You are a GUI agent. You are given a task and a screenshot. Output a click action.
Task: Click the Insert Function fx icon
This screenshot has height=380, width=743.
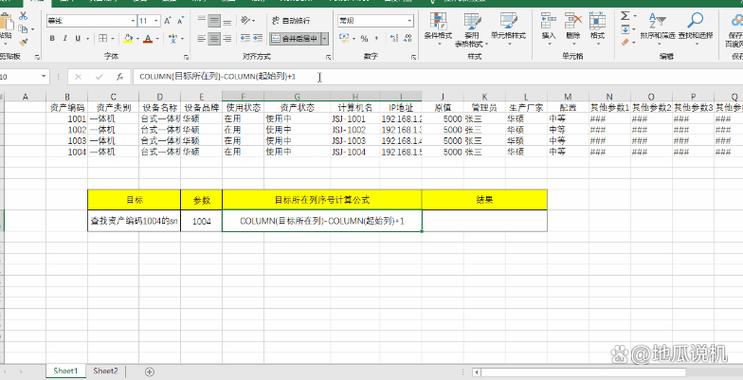[120, 77]
